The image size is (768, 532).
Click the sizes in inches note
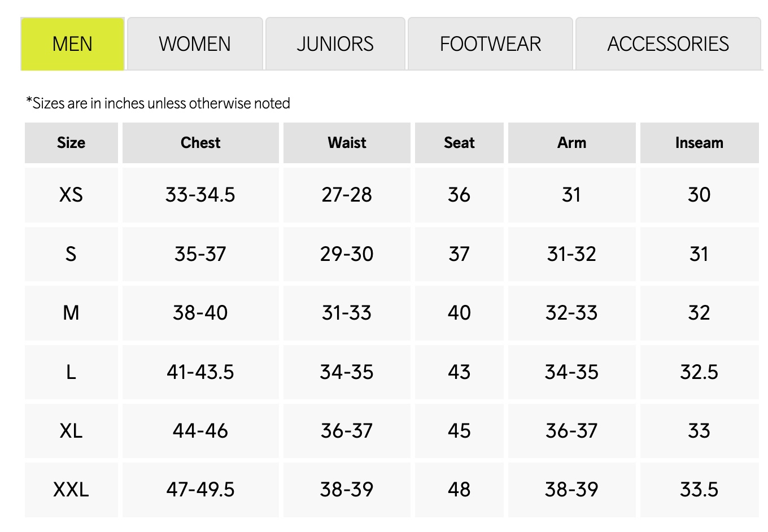158,103
